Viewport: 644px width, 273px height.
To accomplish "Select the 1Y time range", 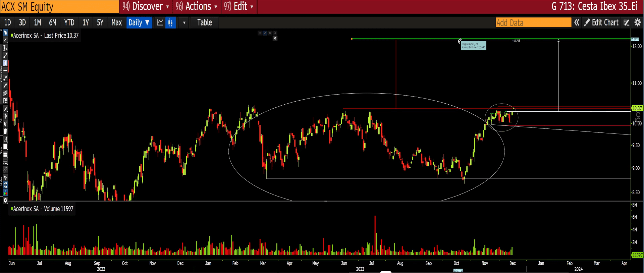I will coord(86,22).
